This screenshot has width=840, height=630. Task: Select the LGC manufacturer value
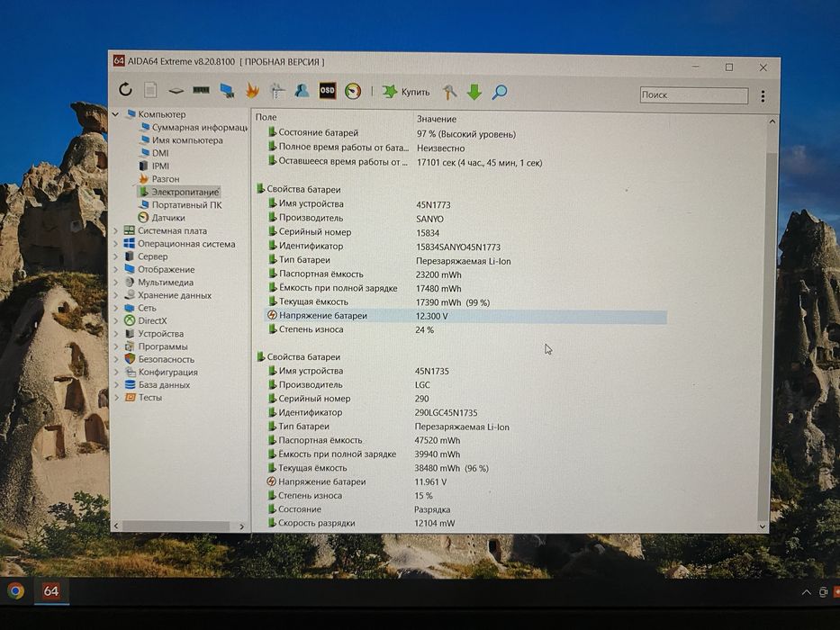point(422,384)
